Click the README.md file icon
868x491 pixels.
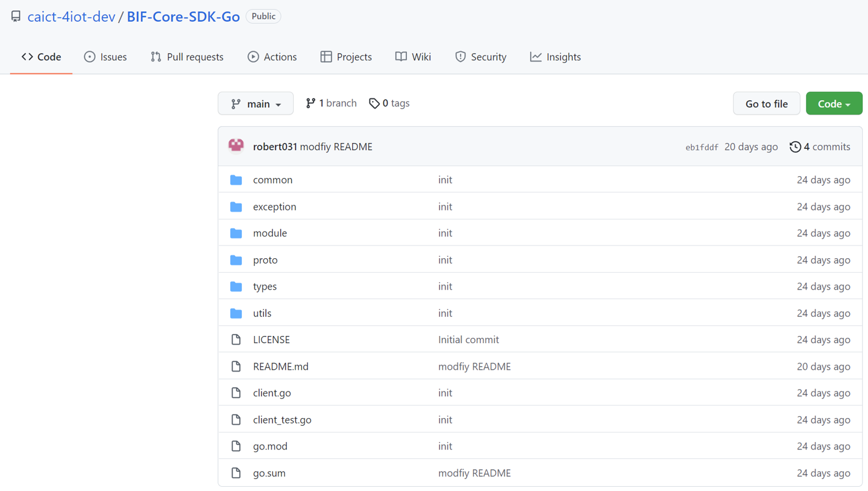(x=236, y=367)
